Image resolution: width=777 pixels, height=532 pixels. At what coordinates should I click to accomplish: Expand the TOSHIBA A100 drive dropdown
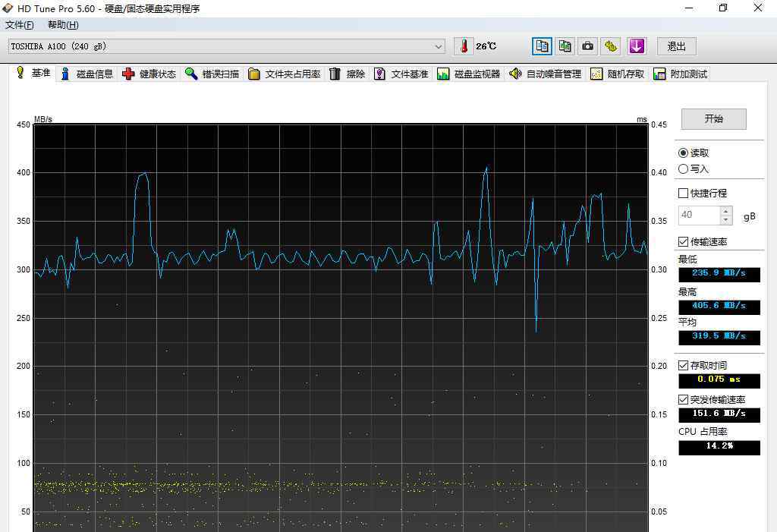click(439, 46)
